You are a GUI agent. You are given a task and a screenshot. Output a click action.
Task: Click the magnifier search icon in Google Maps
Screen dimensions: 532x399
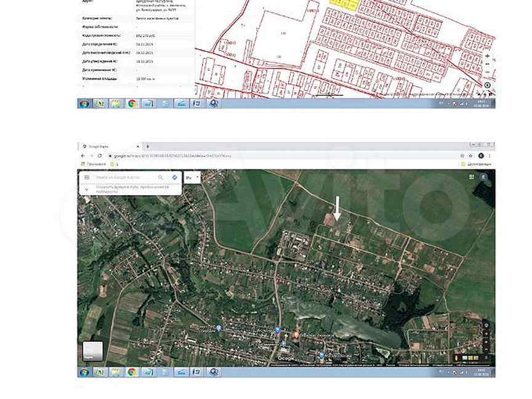pyautogui.click(x=161, y=177)
